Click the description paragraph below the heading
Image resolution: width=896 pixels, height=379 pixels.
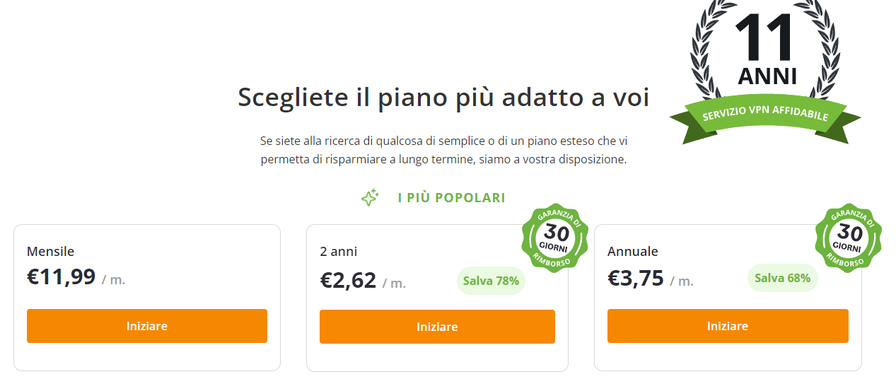coord(443,150)
